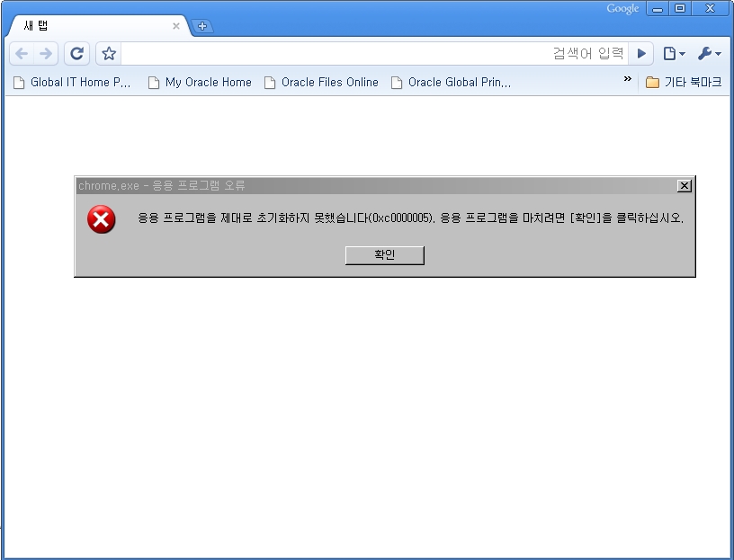
Task: Reload the page with the refresh icon
Action: tap(76, 54)
